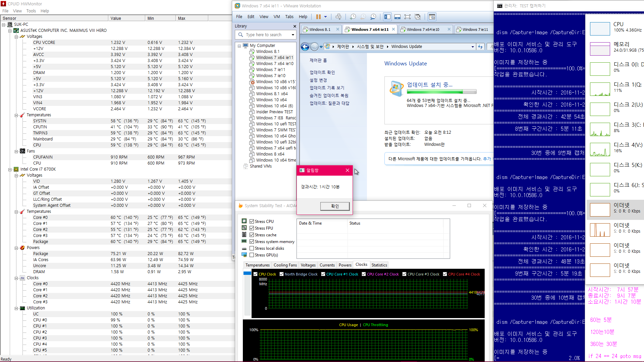Viewport: 644px width, 362px height.
Task: Click the 업데이트 확인 link
Action: (322, 72)
